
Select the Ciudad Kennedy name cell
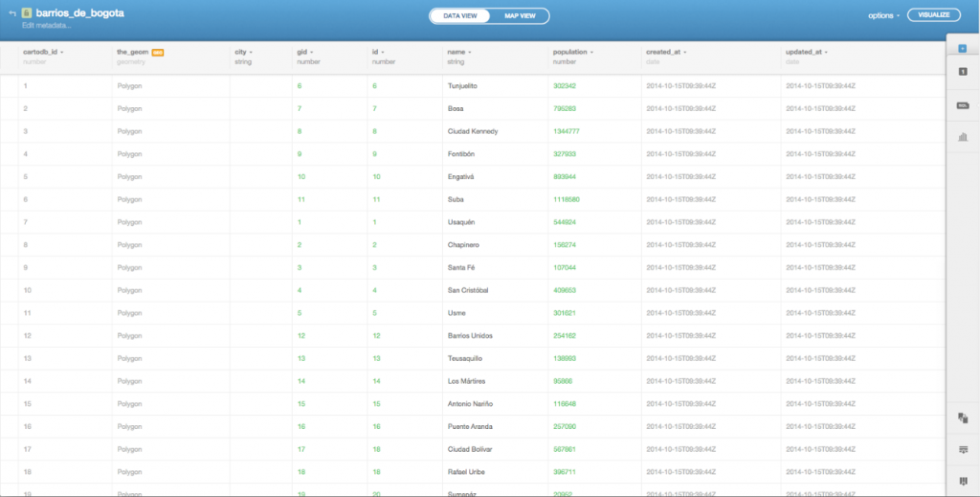pos(473,131)
